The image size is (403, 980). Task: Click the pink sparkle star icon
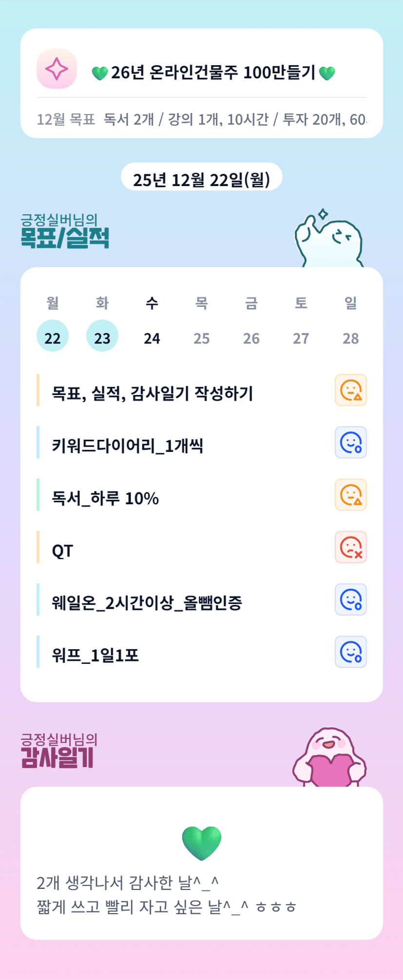pos(57,69)
